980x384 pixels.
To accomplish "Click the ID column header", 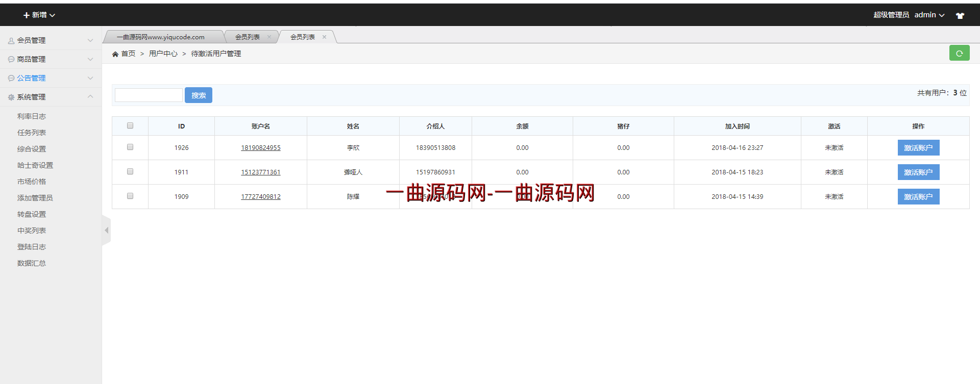I will pos(181,126).
